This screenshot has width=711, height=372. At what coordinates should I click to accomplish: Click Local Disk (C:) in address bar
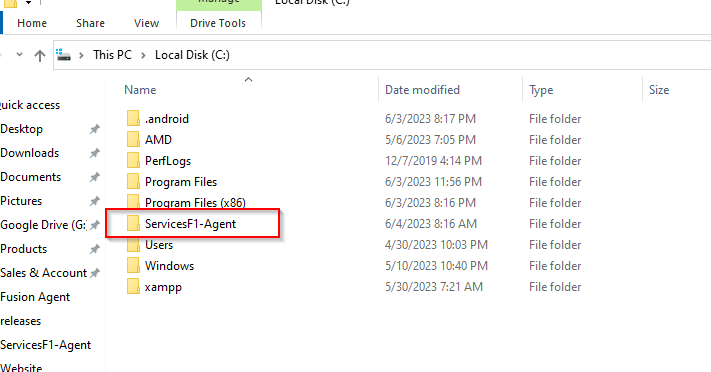[x=192, y=55]
